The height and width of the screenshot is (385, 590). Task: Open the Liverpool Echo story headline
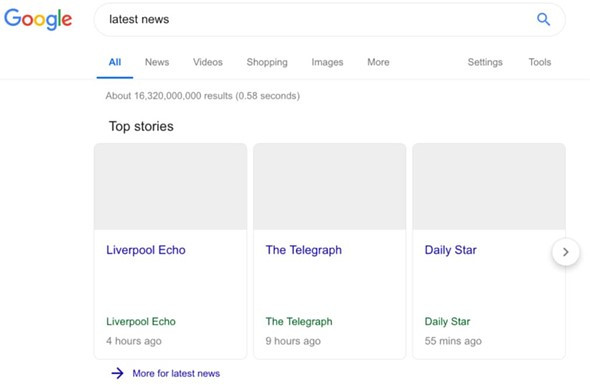click(146, 250)
